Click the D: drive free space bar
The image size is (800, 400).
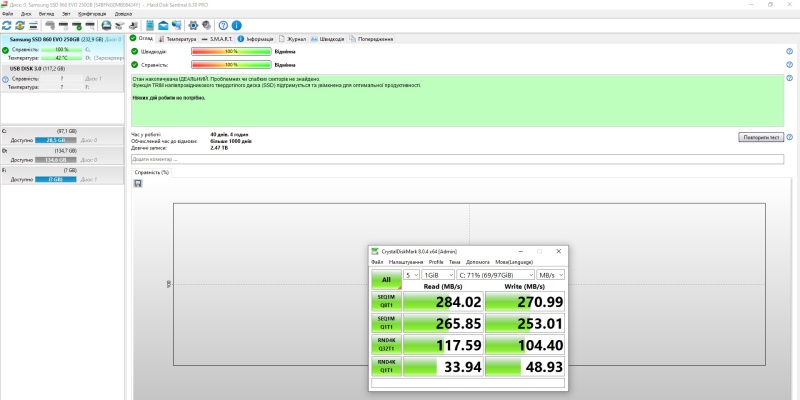click(56, 160)
